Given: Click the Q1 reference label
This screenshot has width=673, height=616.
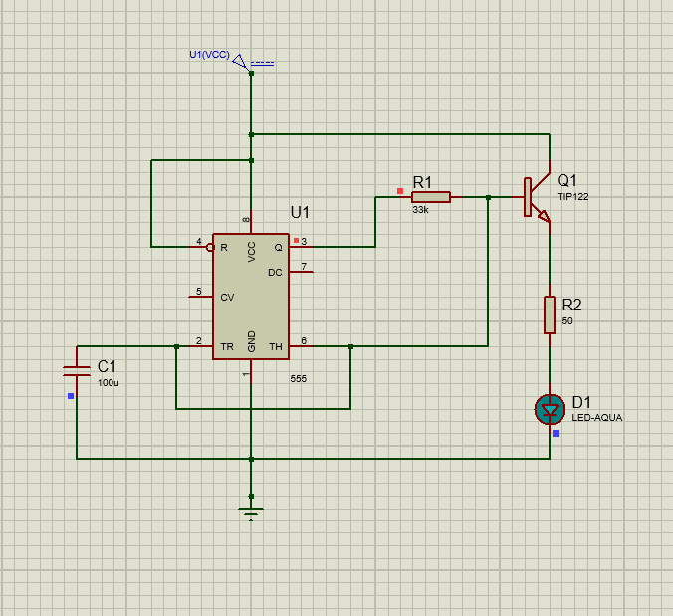Looking at the screenshot, I should (566, 180).
